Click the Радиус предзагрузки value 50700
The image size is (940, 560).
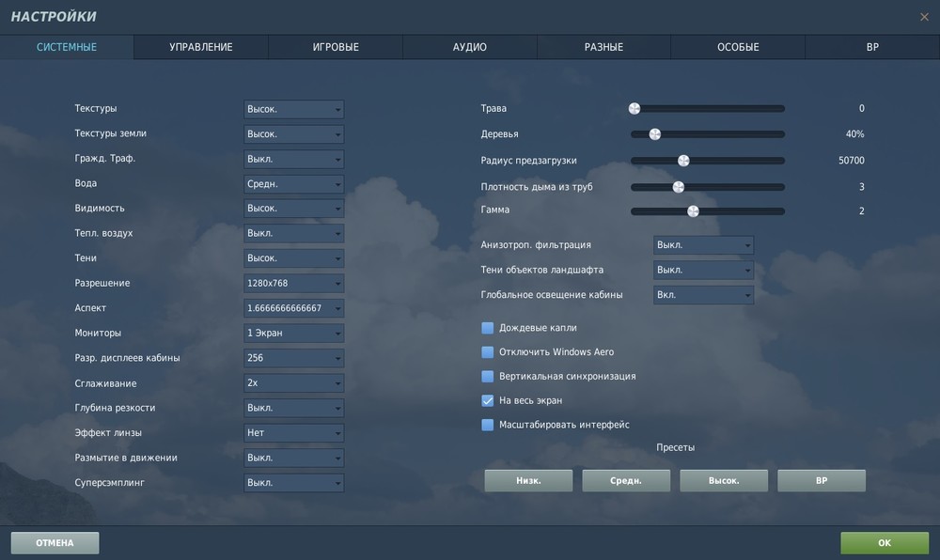(x=852, y=161)
